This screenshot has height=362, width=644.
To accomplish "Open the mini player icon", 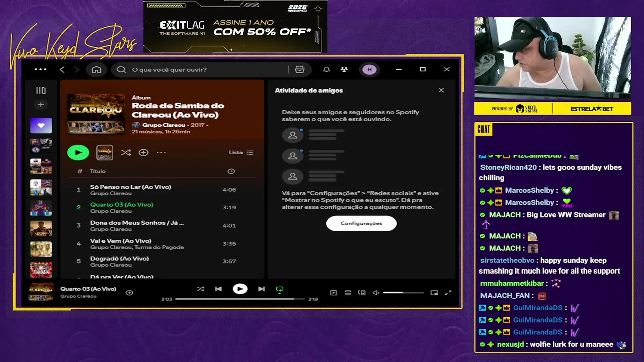I will pos(434,292).
